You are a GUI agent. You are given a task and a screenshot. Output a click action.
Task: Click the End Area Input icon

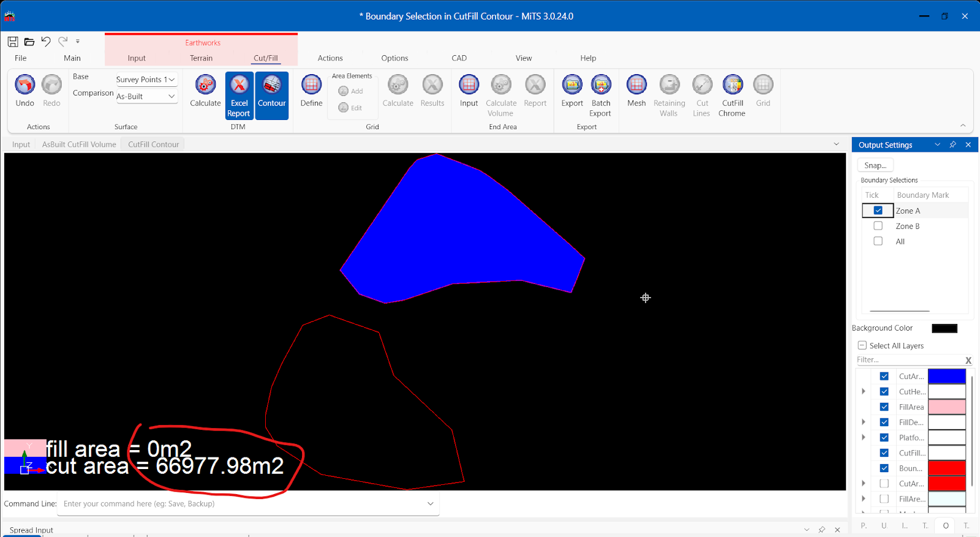(x=469, y=84)
